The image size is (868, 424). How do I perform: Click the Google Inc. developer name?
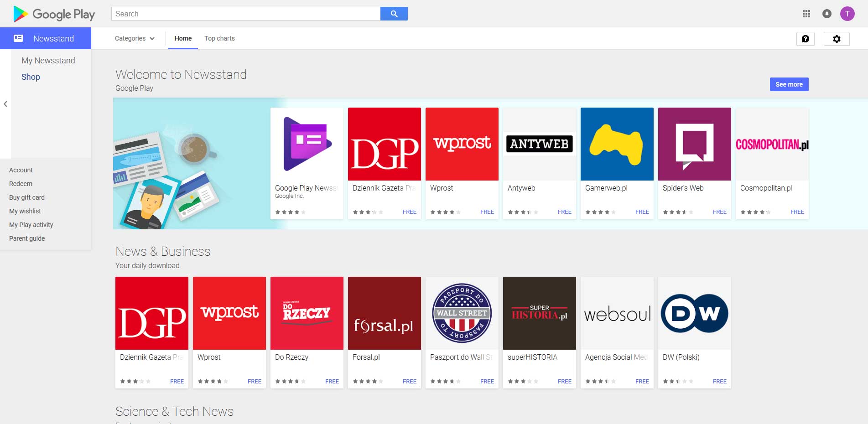pyautogui.click(x=289, y=196)
